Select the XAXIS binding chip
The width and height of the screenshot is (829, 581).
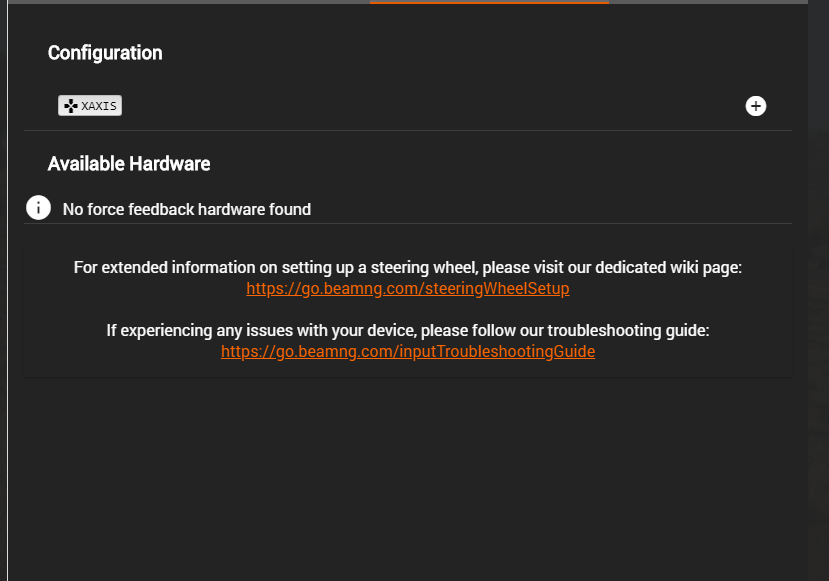click(x=90, y=106)
